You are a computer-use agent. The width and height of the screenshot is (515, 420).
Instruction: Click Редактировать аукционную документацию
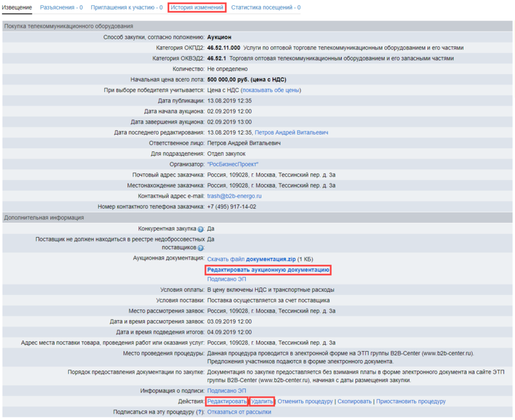tap(268, 269)
